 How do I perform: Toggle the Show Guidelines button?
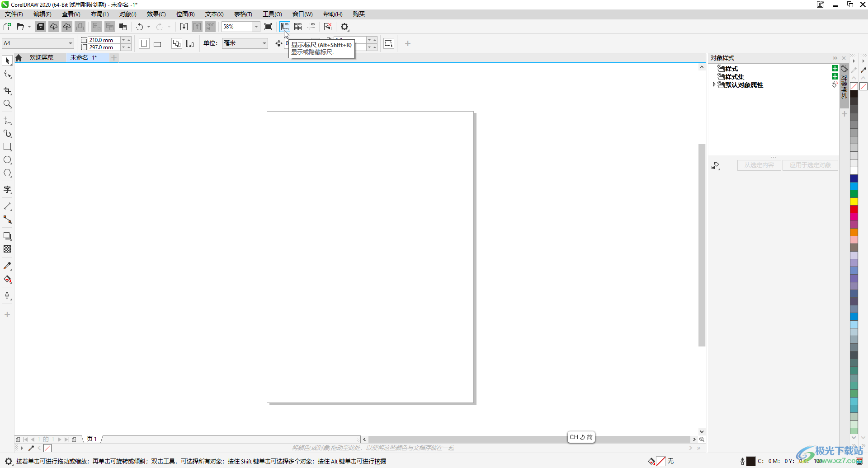coord(311,27)
